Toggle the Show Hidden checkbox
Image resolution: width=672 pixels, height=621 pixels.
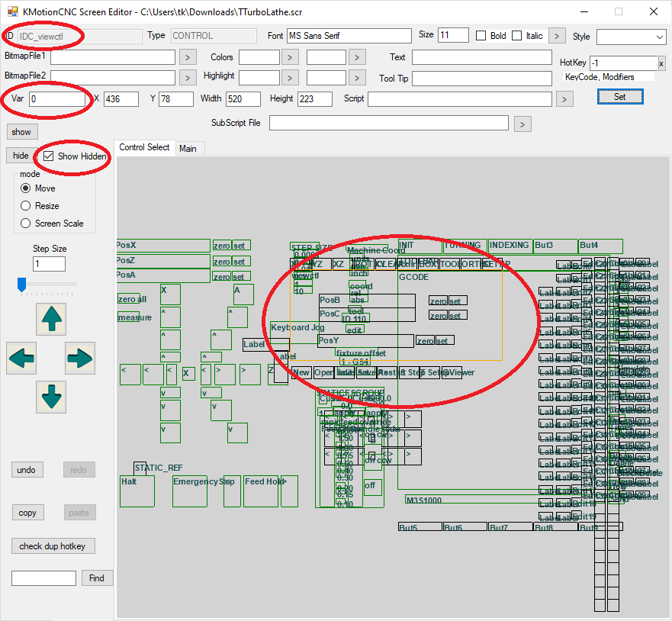[49, 156]
